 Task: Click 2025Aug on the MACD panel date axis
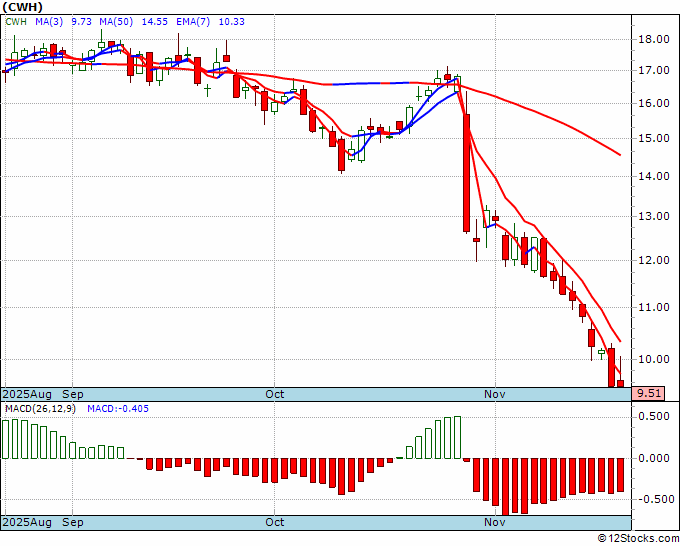click(27, 522)
